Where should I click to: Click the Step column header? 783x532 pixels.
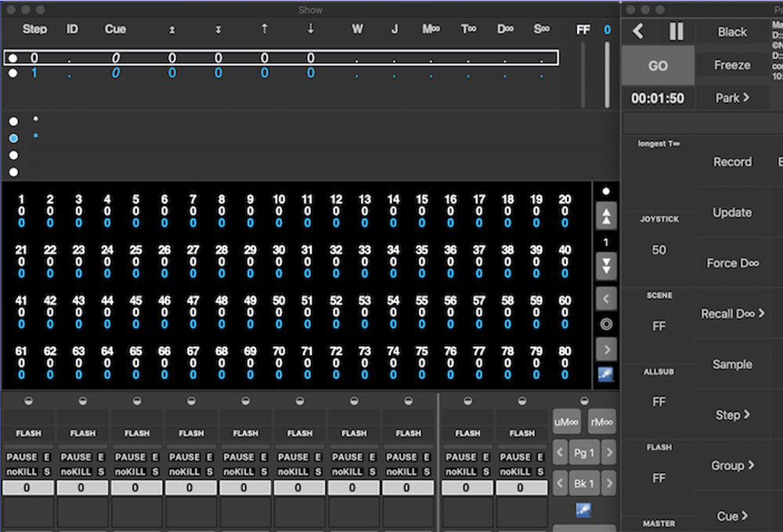(34, 29)
